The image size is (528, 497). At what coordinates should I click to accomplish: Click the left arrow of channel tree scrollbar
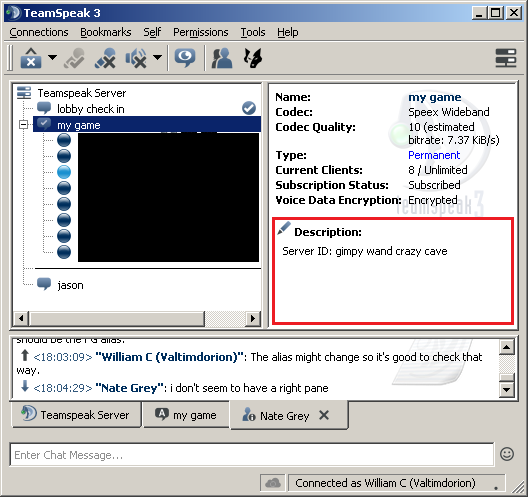click(x=21, y=318)
